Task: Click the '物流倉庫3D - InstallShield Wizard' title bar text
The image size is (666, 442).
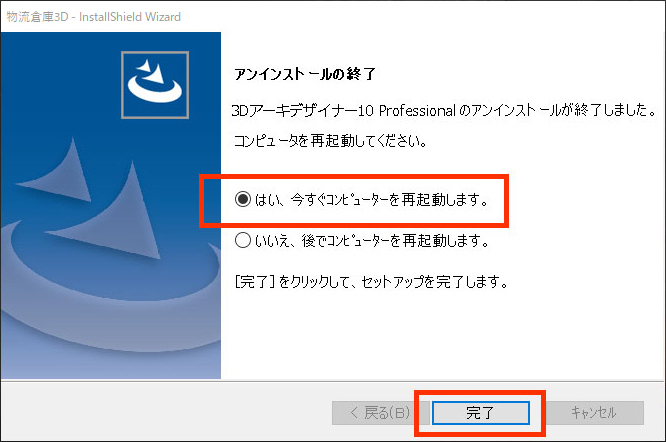Action: tap(93, 17)
